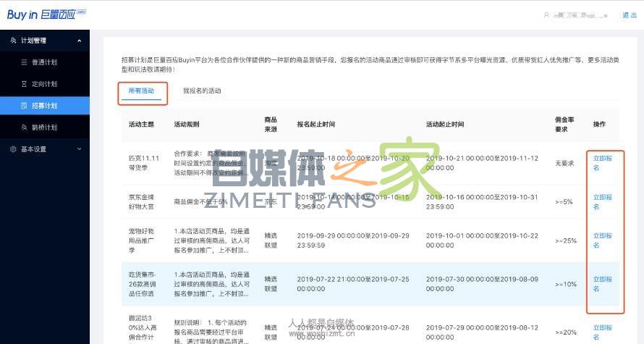Image resolution: width=644 pixels, height=344 pixels.
Task: Click the 无要求 commission cell
Action: pos(564,163)
